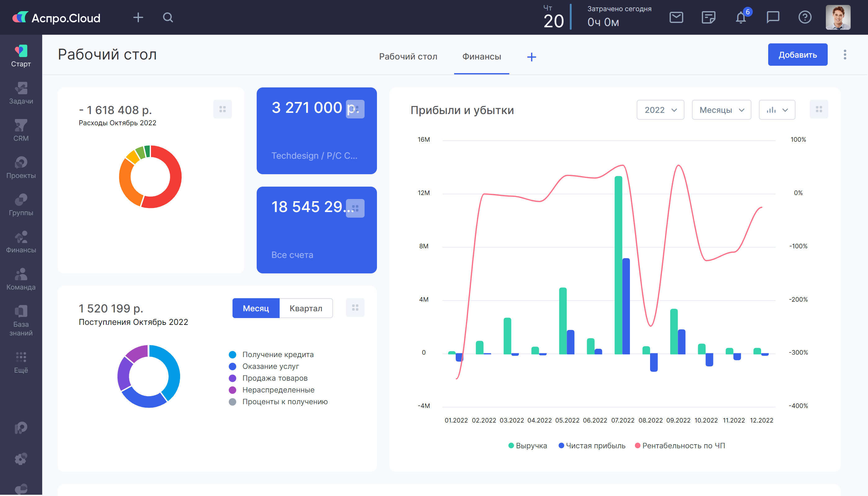Open the user avatar profile
Viewport: 868px width, 496px height.
click(838, 17)
